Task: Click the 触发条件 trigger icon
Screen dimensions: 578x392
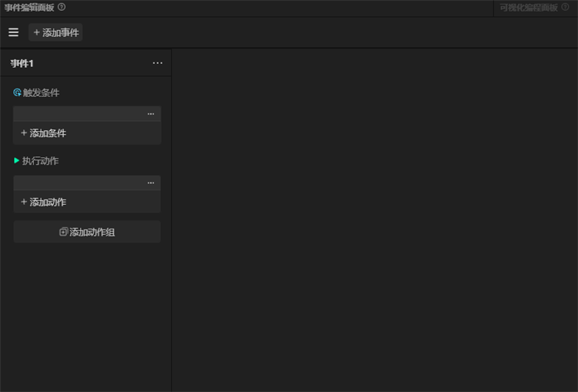Action: coord(17,92)
